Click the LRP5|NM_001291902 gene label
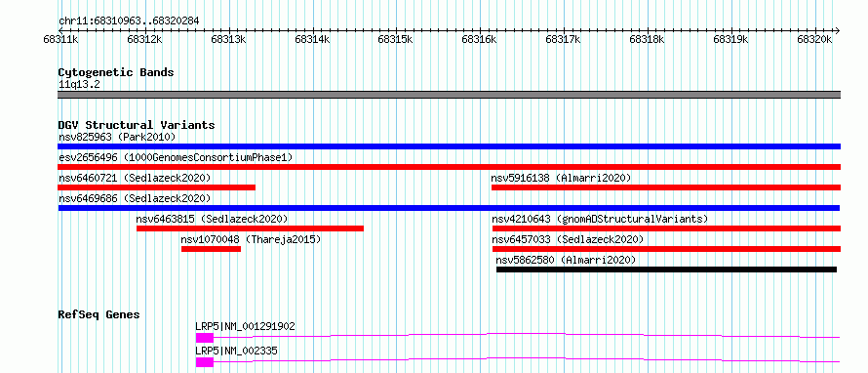This screenshot has height=373, width=868. 245,326
